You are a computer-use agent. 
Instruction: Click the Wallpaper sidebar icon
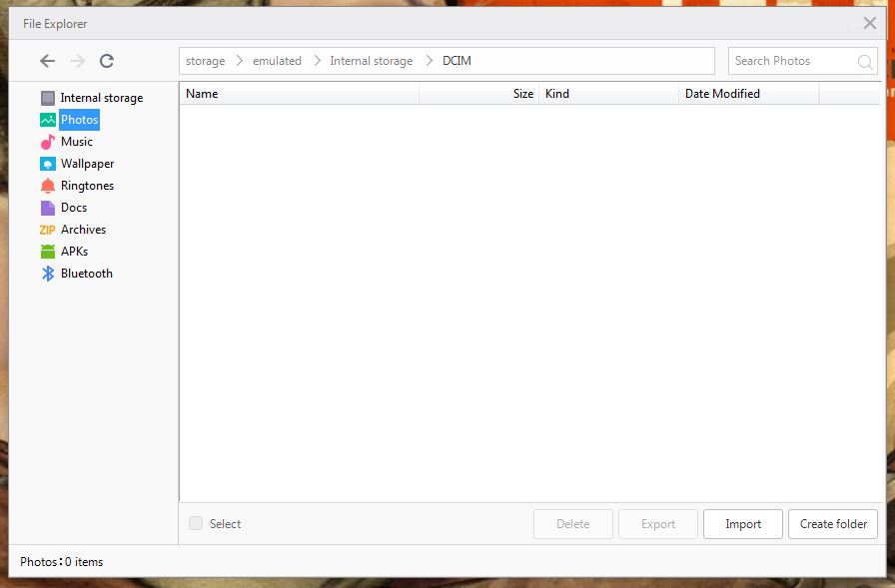(x=48, y=164)
